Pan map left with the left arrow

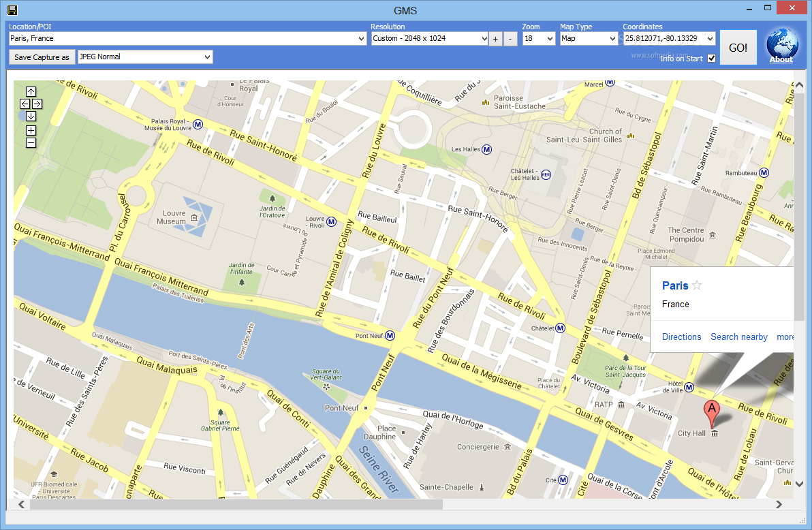pyautogui.click(x=25, y=104)
